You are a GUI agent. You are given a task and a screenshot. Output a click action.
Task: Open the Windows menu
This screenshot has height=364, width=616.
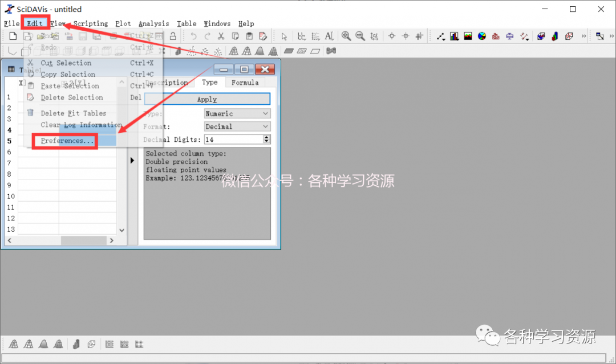tap(217, 23)
